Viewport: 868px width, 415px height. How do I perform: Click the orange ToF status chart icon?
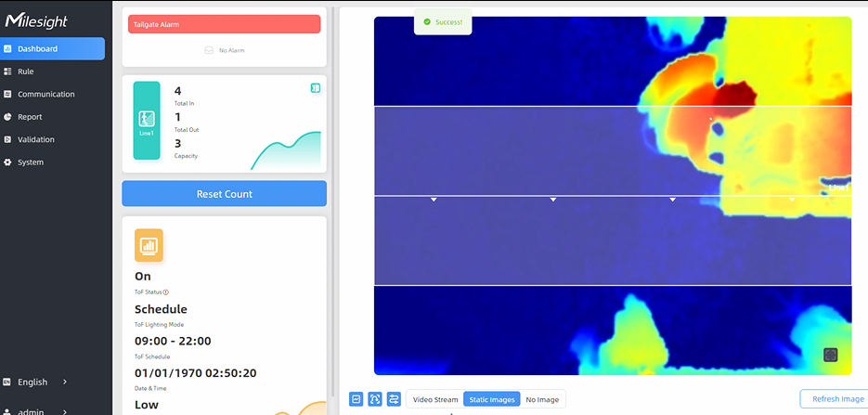click(x=149, y=245)
